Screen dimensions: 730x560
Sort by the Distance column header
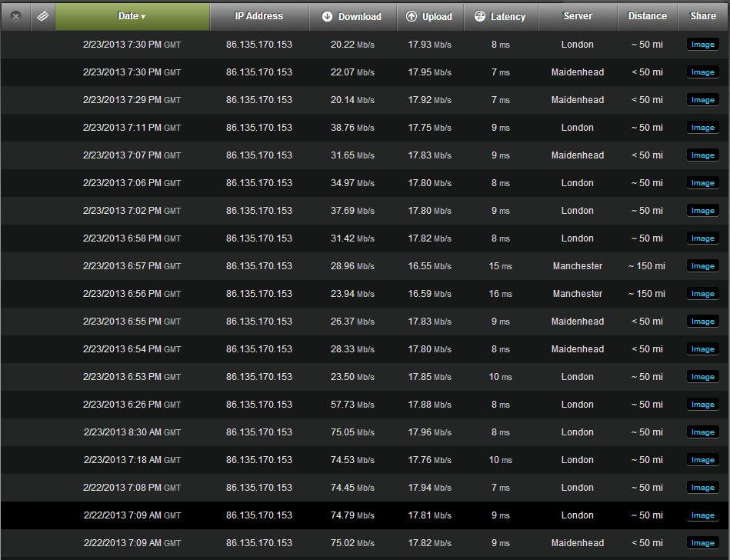click(647, 16)
